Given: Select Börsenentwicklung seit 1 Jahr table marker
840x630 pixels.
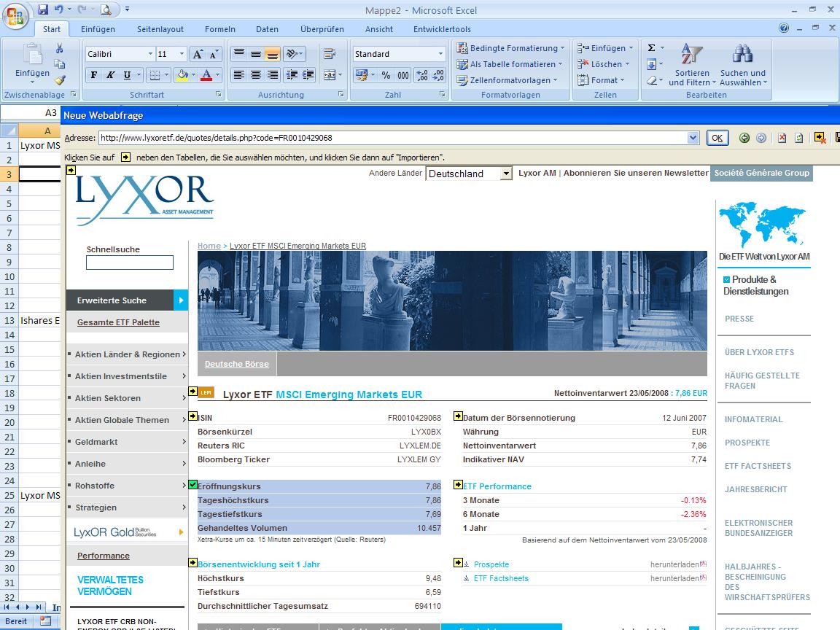Looking at the screenshot, I should point(192,562).
